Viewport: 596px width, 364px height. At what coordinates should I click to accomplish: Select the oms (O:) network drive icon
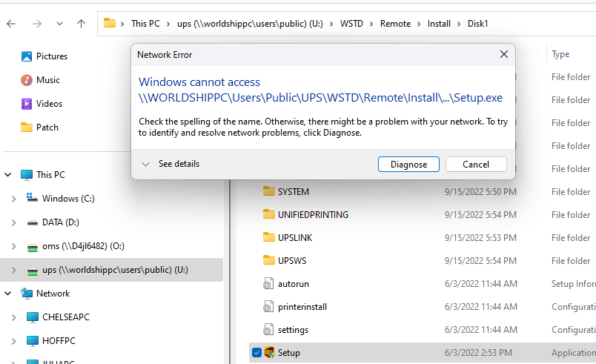point(33,248)
